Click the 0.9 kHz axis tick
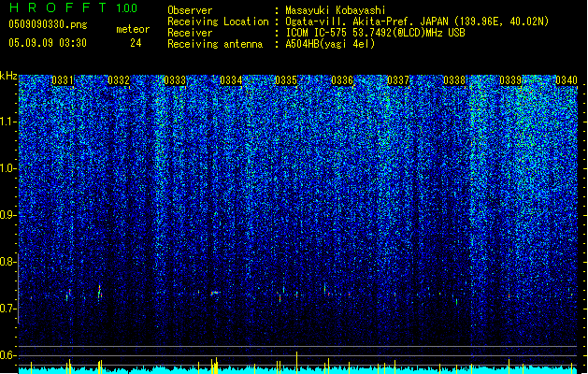The height and width of the screenshot is (374, 588). point(8,215)
